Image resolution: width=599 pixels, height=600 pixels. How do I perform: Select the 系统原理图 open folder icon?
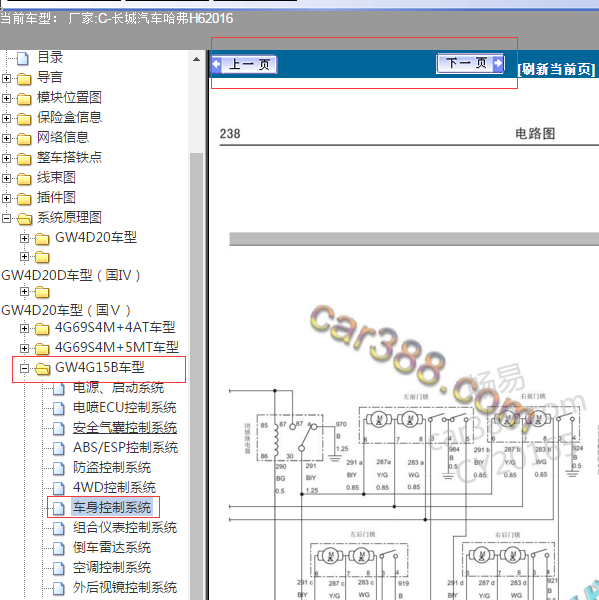pos(24,219)
